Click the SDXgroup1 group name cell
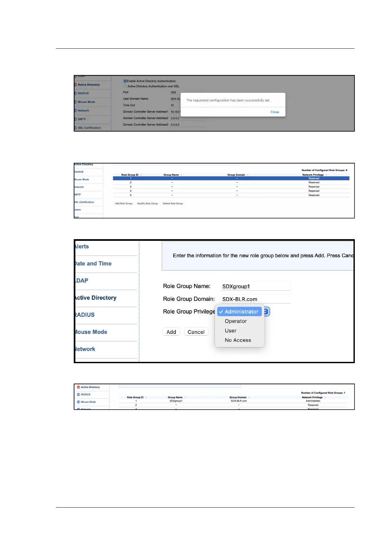 click(176, 401)
